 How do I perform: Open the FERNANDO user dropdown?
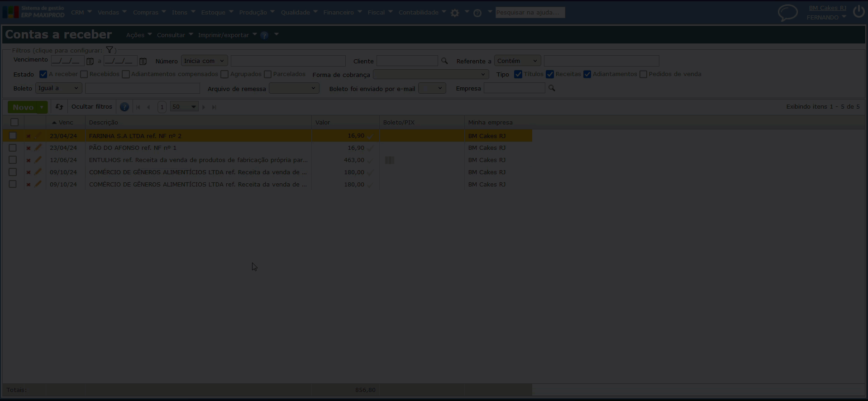pyautogui.click(x=826, y=18)
